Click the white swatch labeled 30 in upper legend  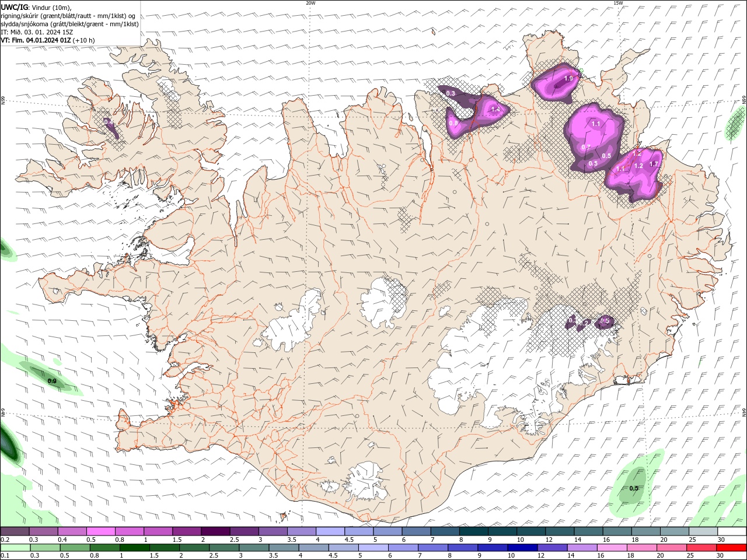tap(731, 531)
